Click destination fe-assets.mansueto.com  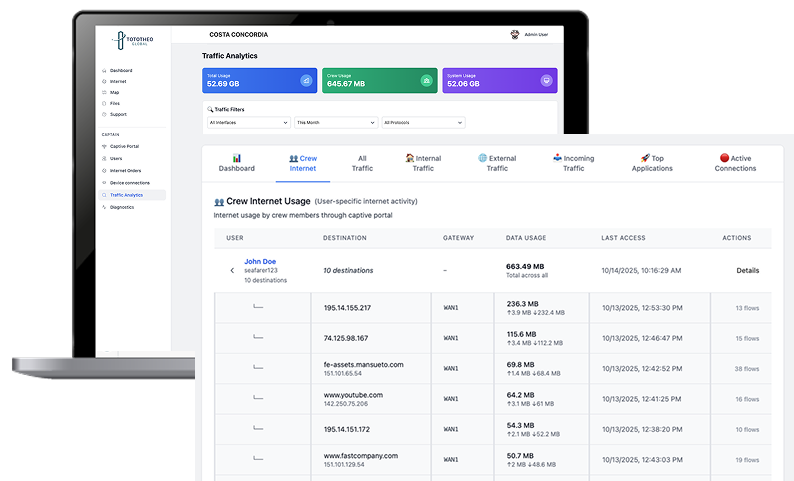click(x=364, y=365)
